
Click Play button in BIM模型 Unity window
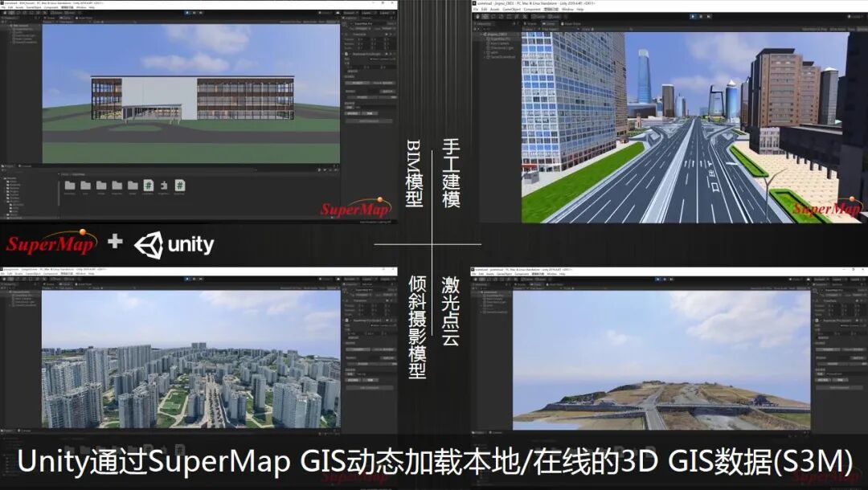pyautogui.click(x=187, y=13)
